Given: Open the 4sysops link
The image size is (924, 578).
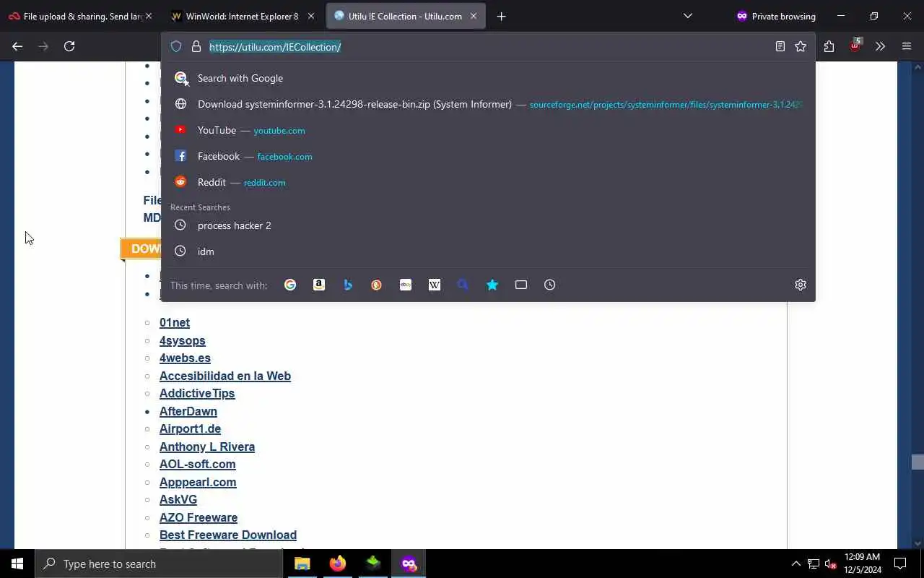Looking at the screenshot, I should coord(183,340).
